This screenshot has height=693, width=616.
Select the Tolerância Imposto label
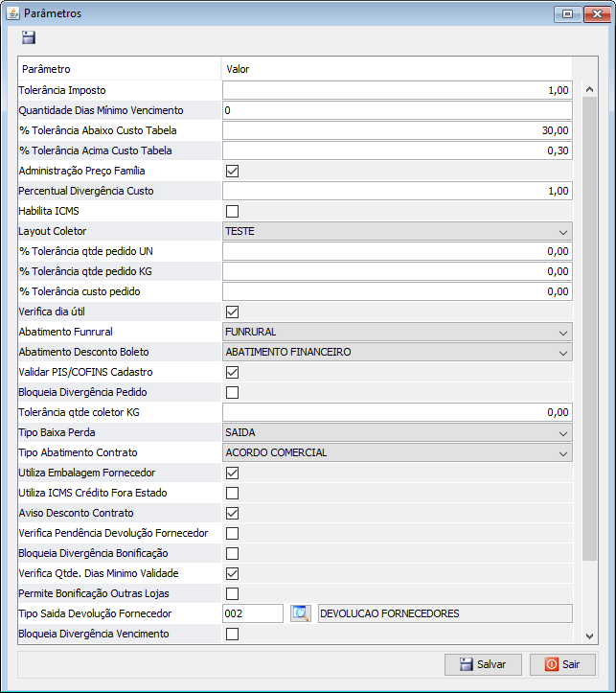(62, 90)
